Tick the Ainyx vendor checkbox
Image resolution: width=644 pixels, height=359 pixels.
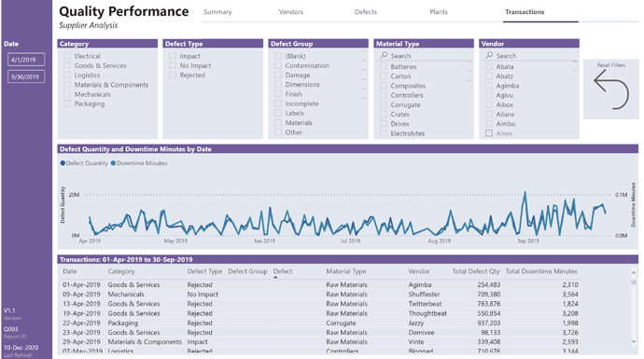489,133
